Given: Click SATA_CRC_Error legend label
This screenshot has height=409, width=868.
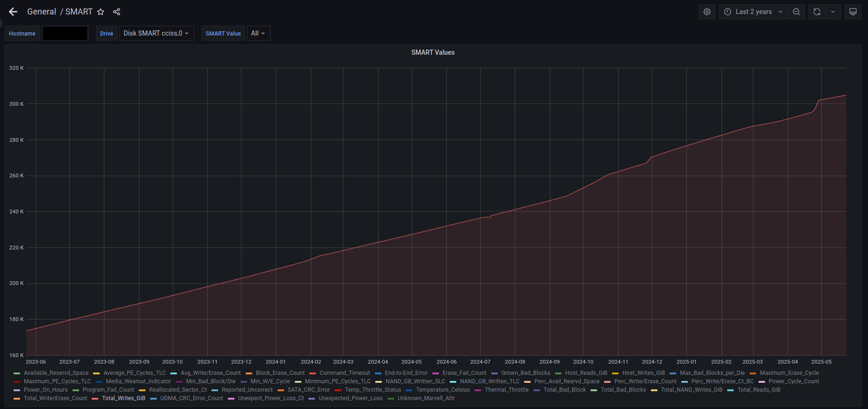Looking at the screenshot, I should (x=309, y=390).
